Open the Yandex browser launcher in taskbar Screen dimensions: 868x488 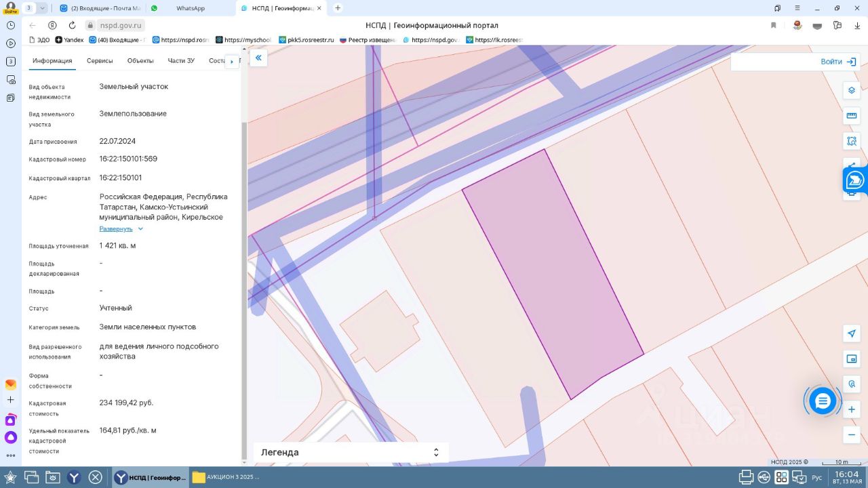[74, 477]
